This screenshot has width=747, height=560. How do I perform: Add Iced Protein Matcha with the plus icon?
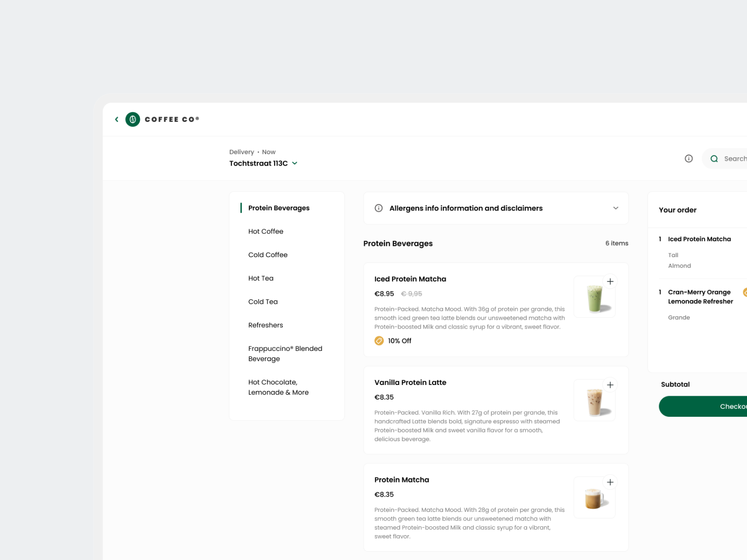click(x=610, y=281)
